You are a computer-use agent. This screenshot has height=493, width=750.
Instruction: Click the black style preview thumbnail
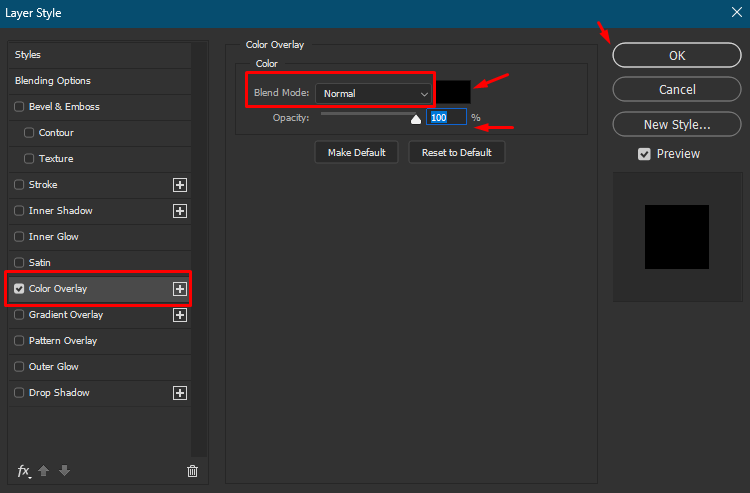coord(677,237)
